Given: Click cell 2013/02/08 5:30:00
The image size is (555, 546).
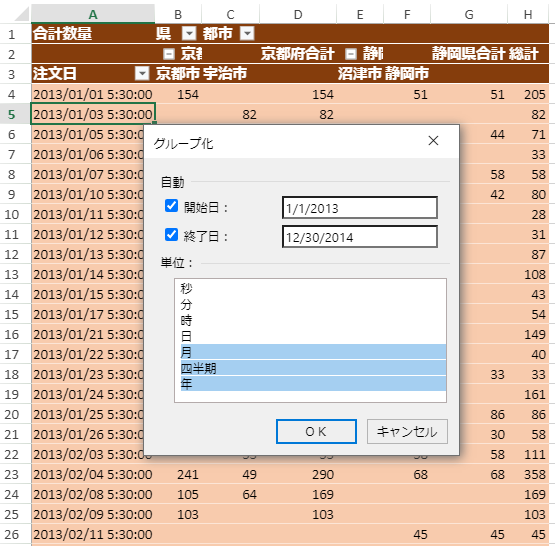Looking at the screenshot, I should pos(93,494).
